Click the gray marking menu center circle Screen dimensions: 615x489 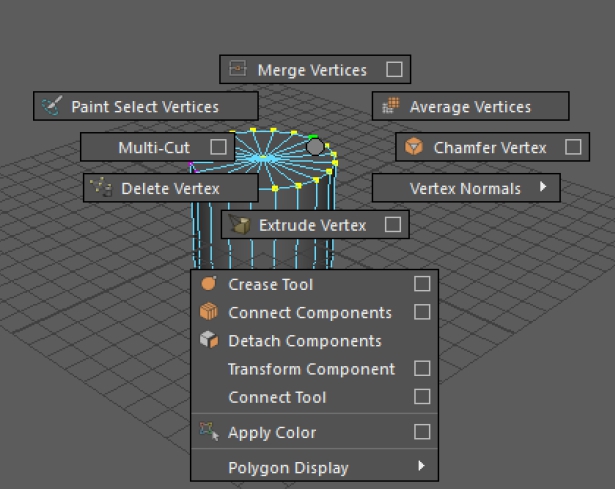pos(315,147)
